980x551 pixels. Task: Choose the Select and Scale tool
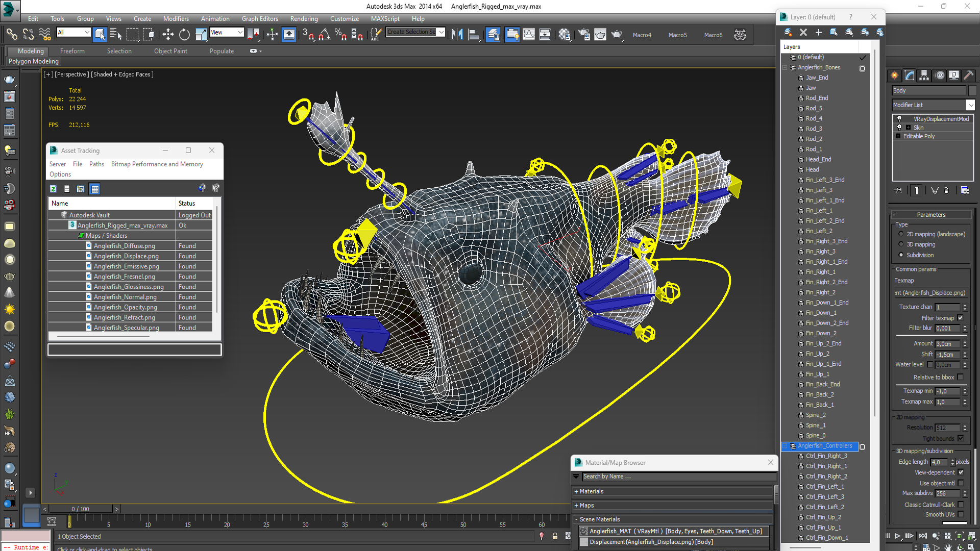coord(201,34)
